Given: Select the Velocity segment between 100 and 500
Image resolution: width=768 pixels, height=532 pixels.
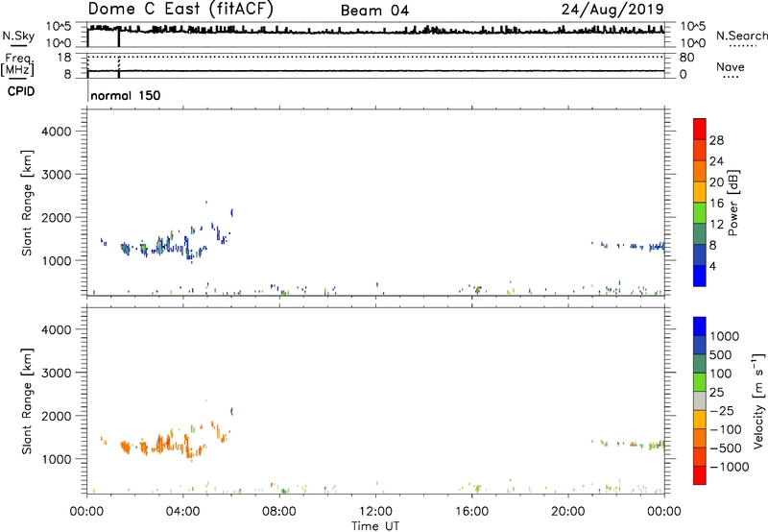Looking at the screenshot, I should point(700,364).
